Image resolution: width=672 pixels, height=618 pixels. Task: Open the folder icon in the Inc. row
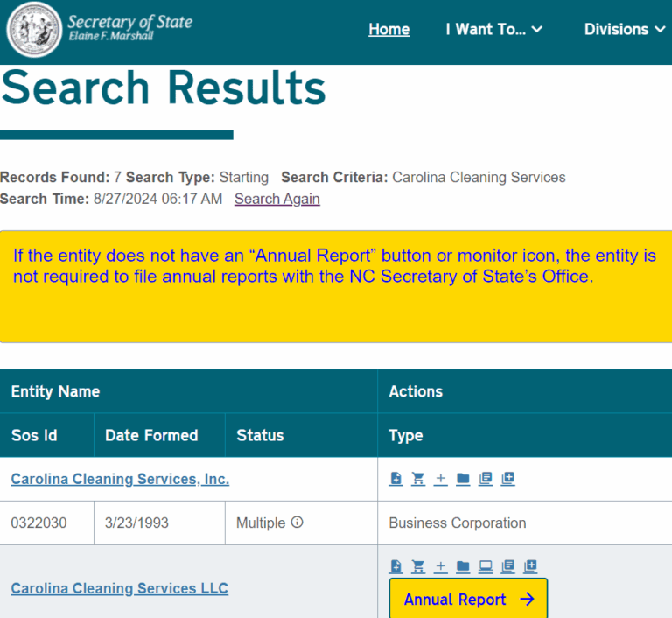click(463, 479)
